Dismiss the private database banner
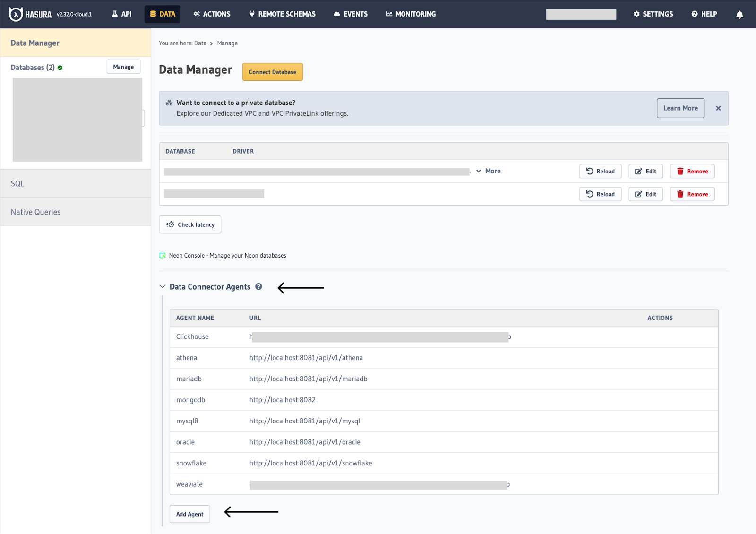 [x=718, y=108]
